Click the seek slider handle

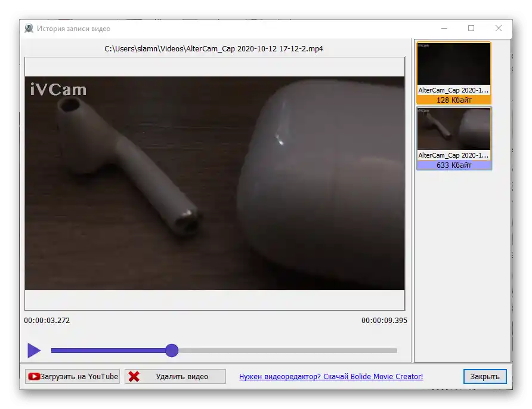[x=172, y=350]
